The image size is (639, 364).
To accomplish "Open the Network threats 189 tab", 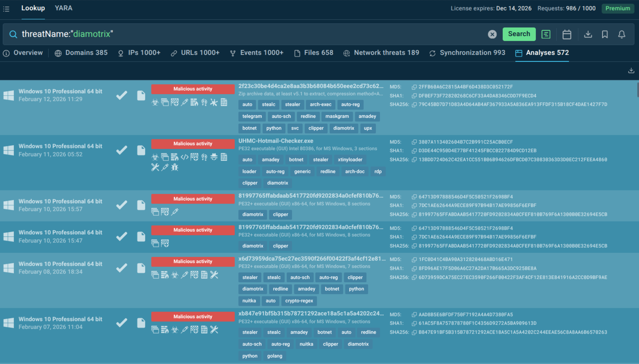I will pos(381,52).
